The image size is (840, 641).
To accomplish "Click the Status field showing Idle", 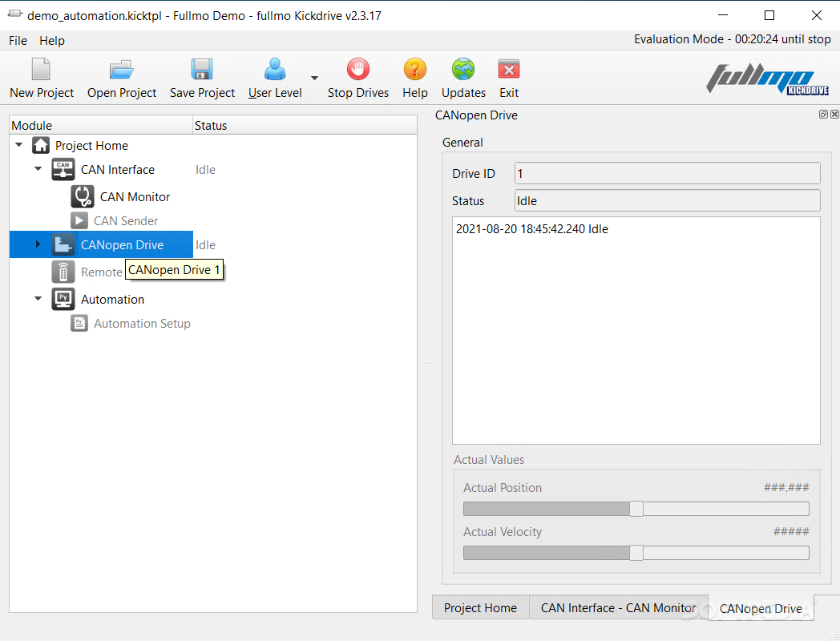I will click(x=668, y=201).
